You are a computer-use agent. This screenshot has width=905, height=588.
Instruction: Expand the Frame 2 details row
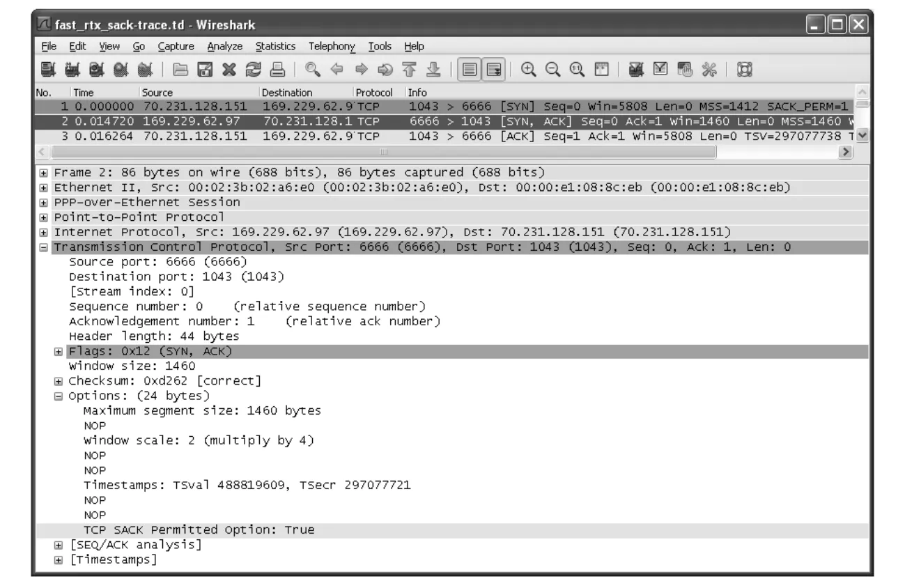(44, 171)
